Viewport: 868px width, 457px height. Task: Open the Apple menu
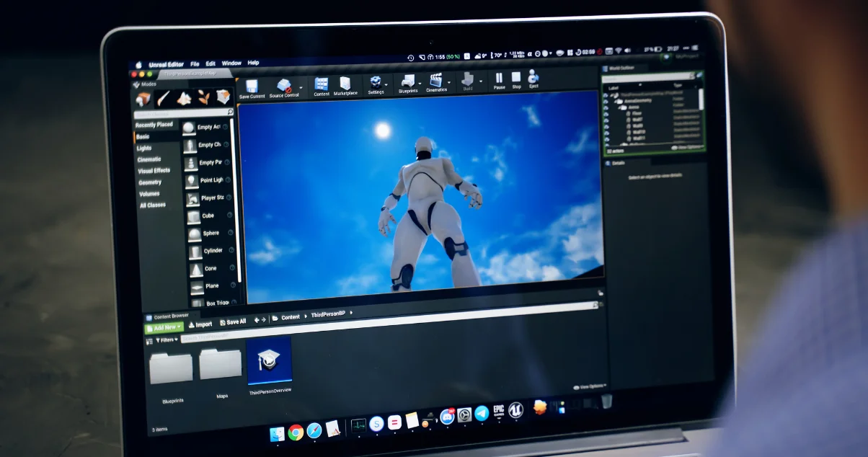(x=139, y=65)
